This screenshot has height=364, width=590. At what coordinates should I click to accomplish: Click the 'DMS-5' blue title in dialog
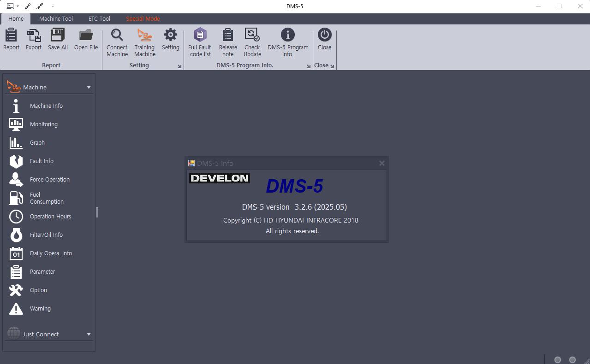(294, 186)
